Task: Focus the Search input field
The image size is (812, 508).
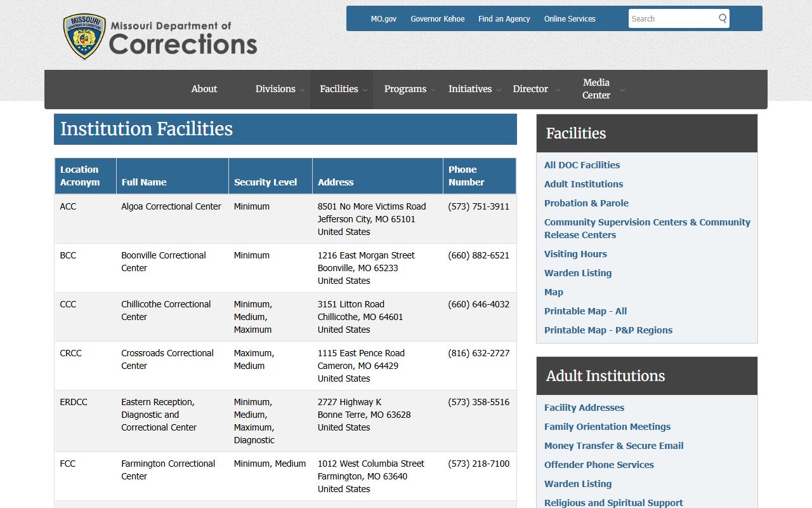Action: point(672,18)
